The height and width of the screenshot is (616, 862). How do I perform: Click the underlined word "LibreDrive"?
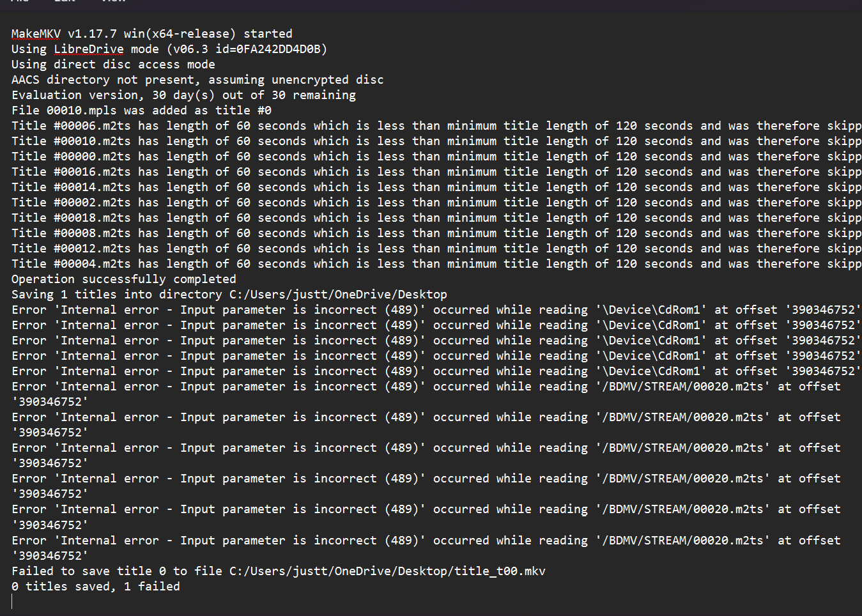click(x=89, y=49)
